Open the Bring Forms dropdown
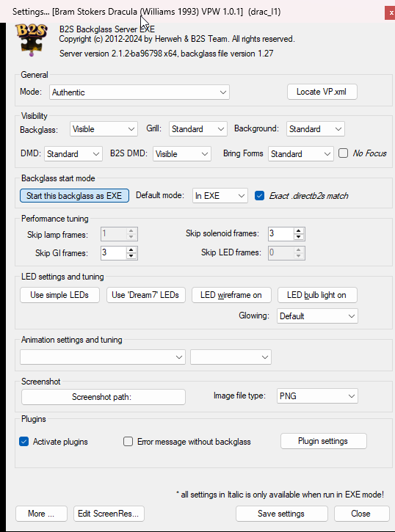Screen dimensions: 395x532 pyautogui.click(x=301, y=154)
